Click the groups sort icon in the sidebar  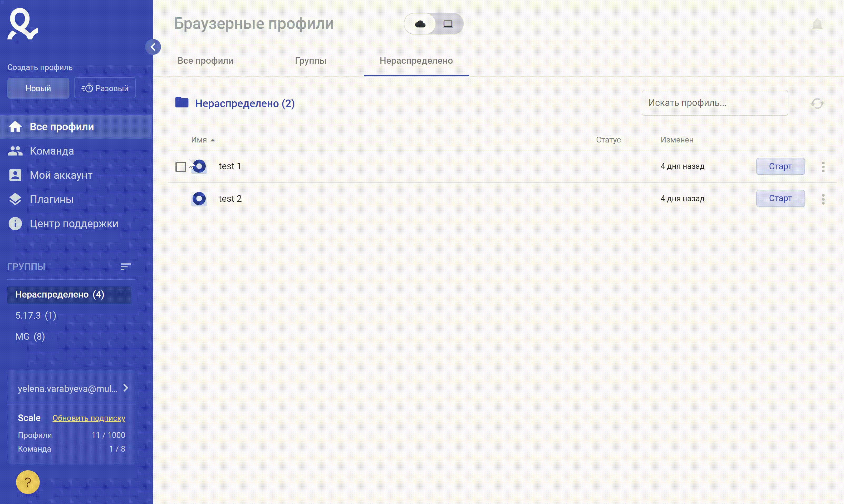(126, 266)
